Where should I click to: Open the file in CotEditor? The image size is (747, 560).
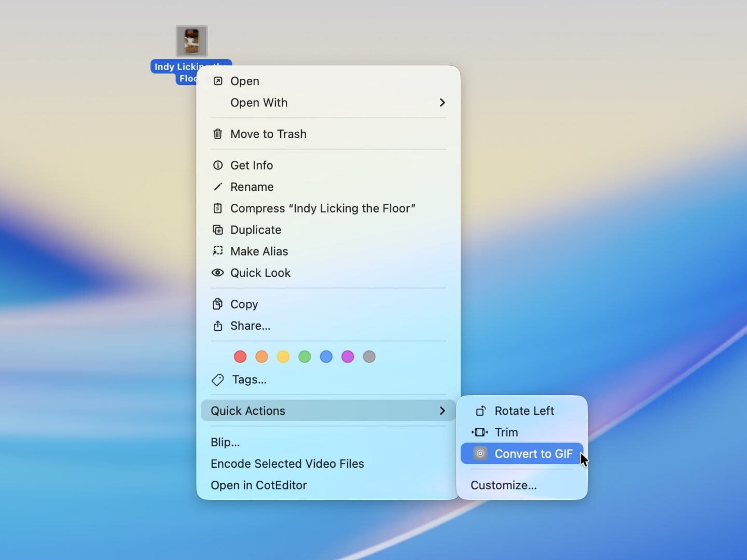258,485
